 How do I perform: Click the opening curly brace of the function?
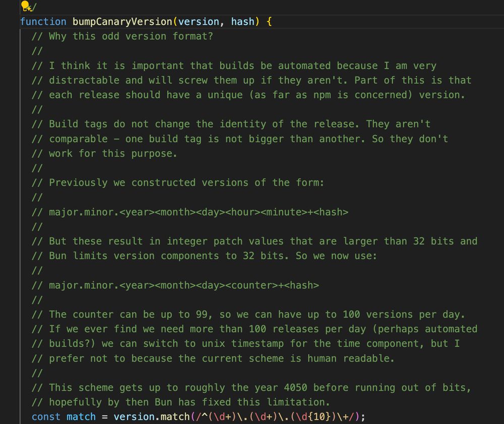(x=269, y=22)
